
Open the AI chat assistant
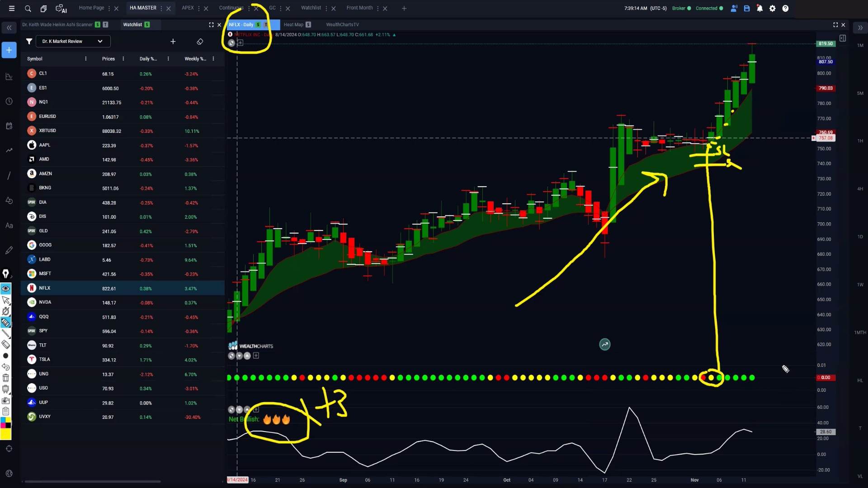pos(61,9)
